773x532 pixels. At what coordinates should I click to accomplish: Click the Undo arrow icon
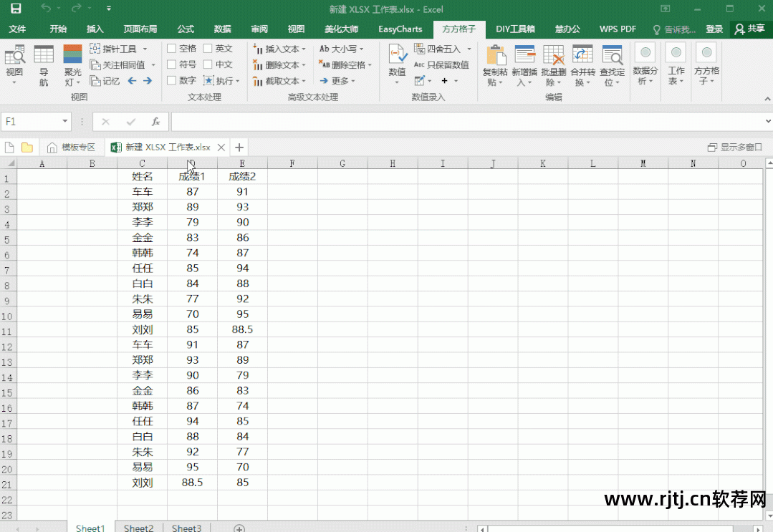click(x=46, y=8)
